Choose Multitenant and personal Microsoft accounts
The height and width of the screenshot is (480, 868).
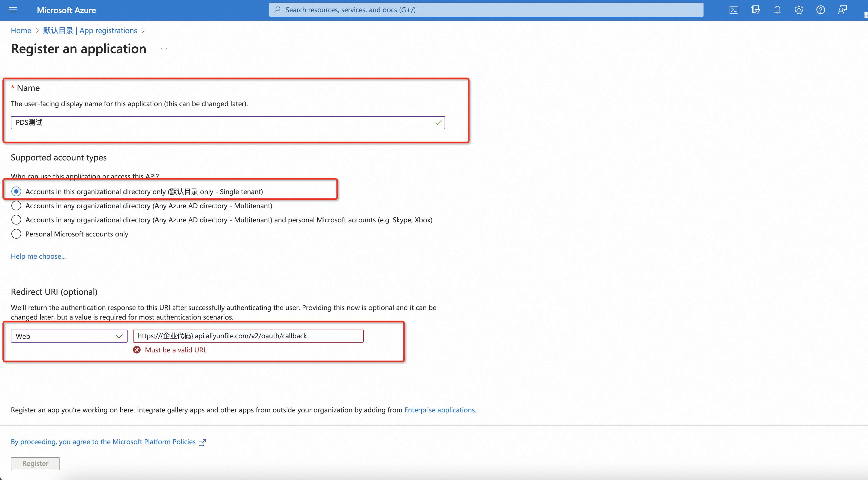pos(16,220)
